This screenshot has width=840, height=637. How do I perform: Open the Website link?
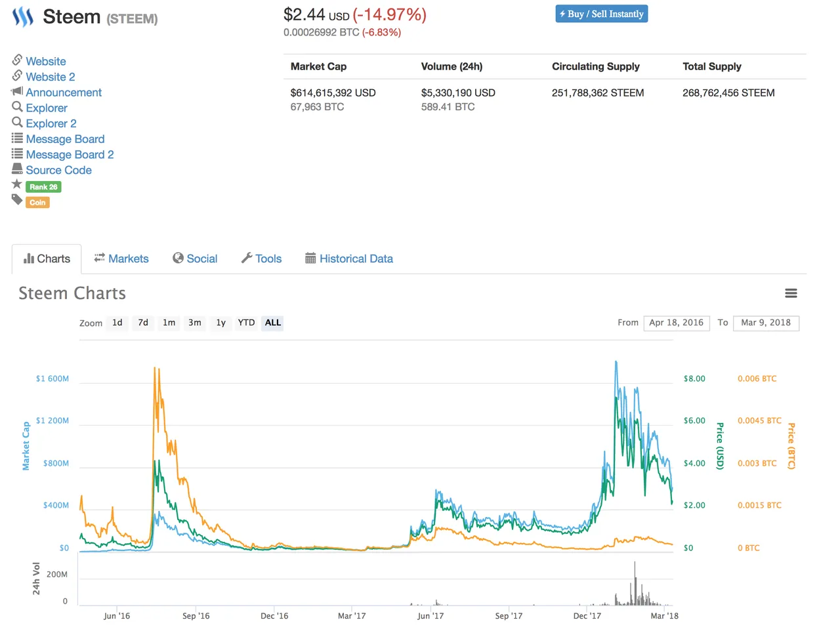pyautogui.click(x=46, y=61)
